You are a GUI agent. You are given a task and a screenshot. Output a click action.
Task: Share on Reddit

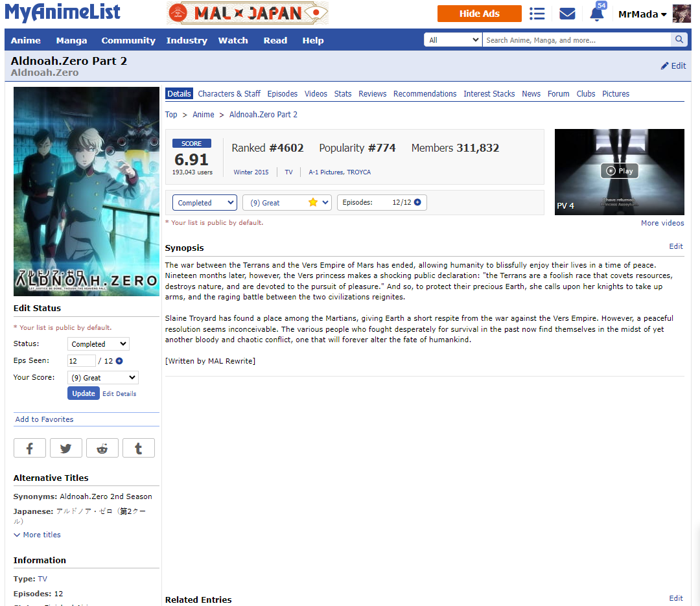(102, 448)
